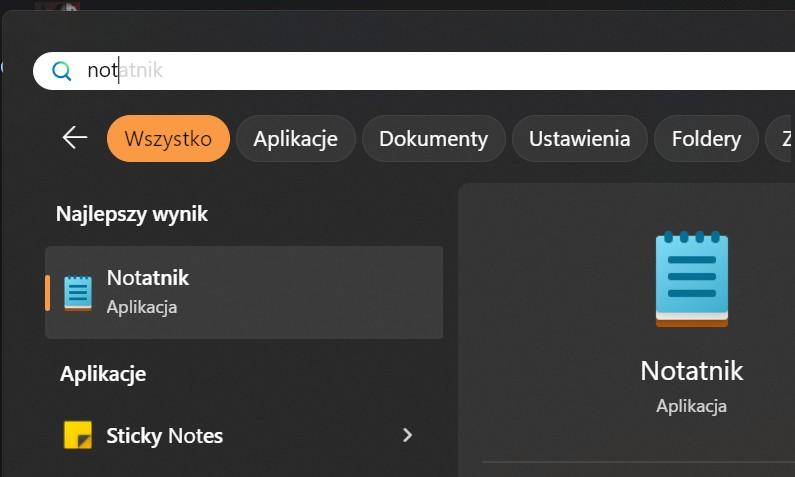Open the Foldery filter tab

coord(706,139)
